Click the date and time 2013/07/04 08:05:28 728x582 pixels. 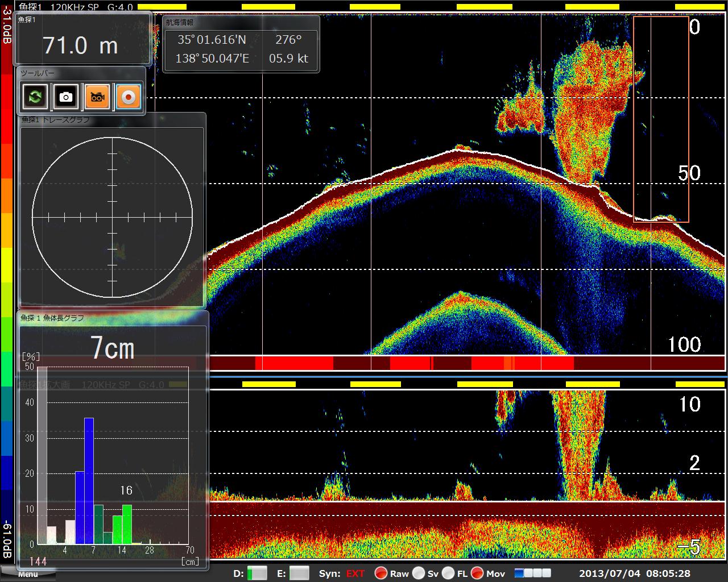(635, 573)
